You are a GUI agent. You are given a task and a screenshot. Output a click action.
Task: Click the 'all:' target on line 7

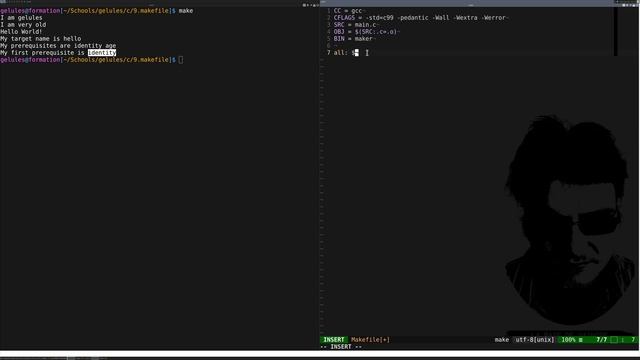pyautogui.click(x=340, y=53)
